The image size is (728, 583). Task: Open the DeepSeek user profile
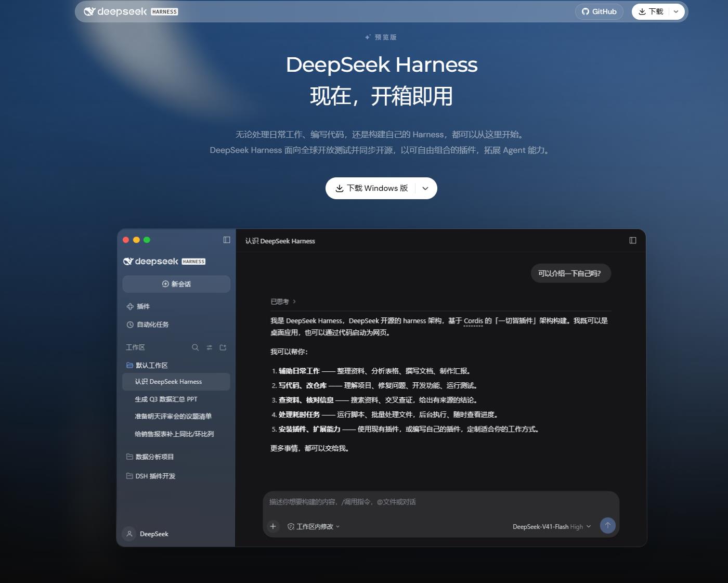coord(146,534)
